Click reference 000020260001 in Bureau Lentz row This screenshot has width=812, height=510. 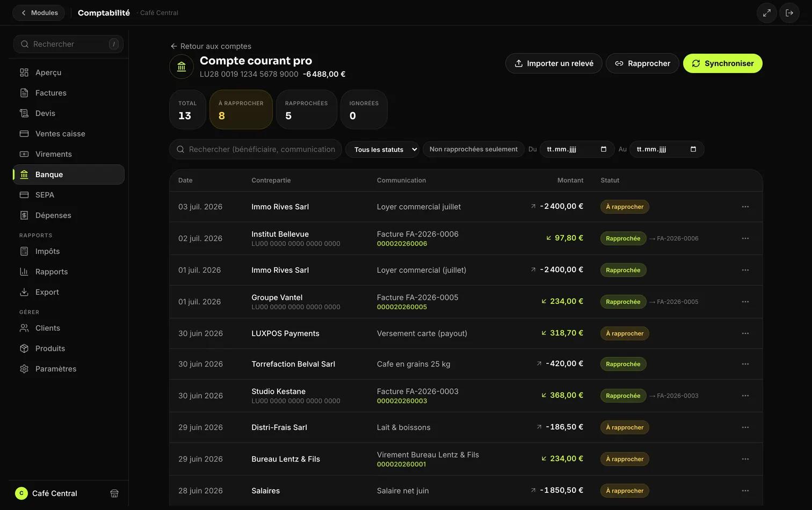(x=401, y=464)
